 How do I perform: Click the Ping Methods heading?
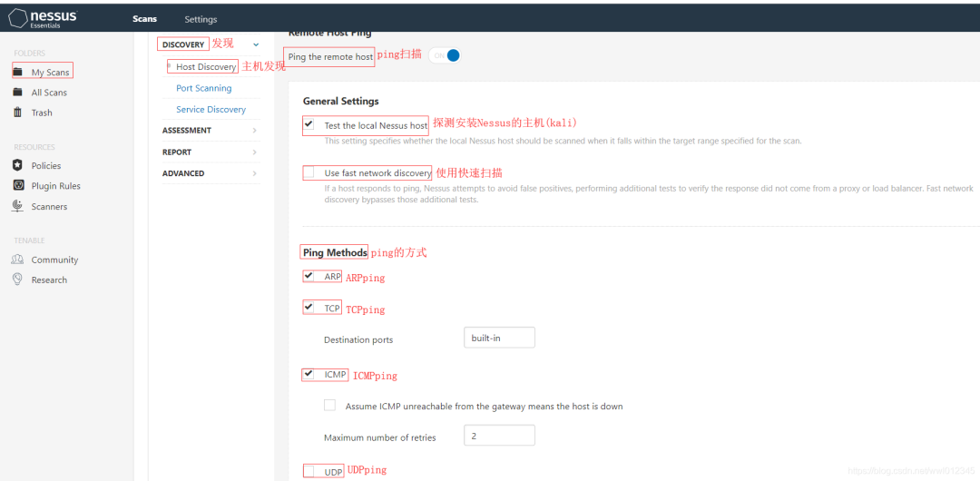[335, 252]
